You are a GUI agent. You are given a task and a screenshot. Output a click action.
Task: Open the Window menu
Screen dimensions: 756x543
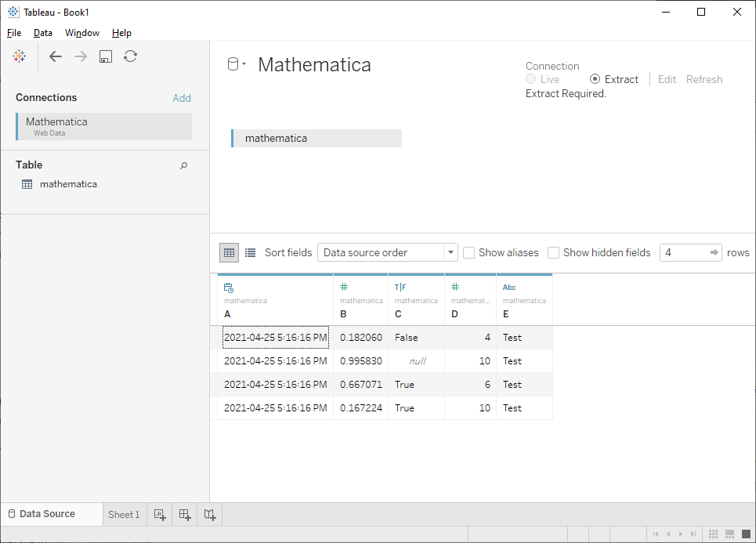click(82, 33)
